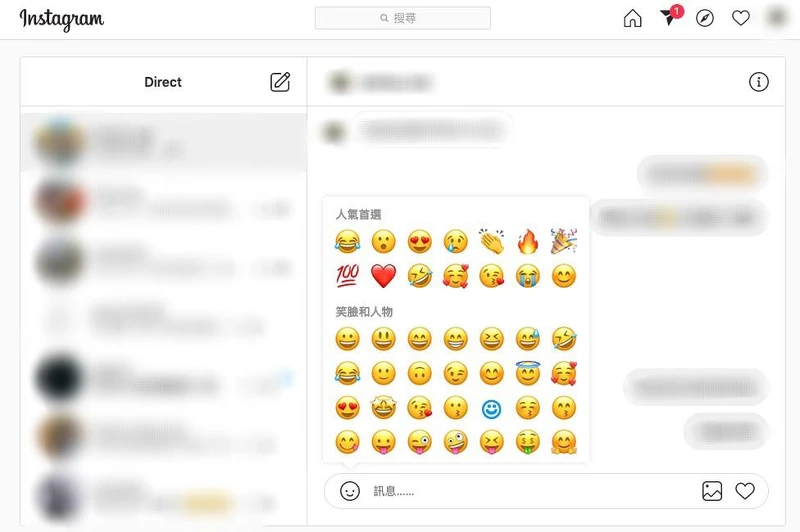This screenshot has width=800, height=532.
Task: Open the Explore compass icon
Action: [x=705, y=18]
